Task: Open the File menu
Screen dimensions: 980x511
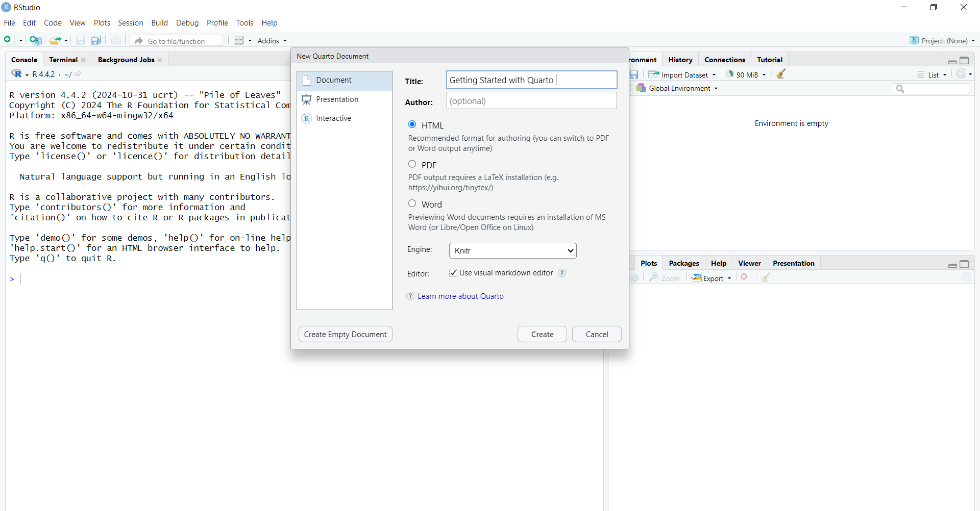Action: point(9,23)
